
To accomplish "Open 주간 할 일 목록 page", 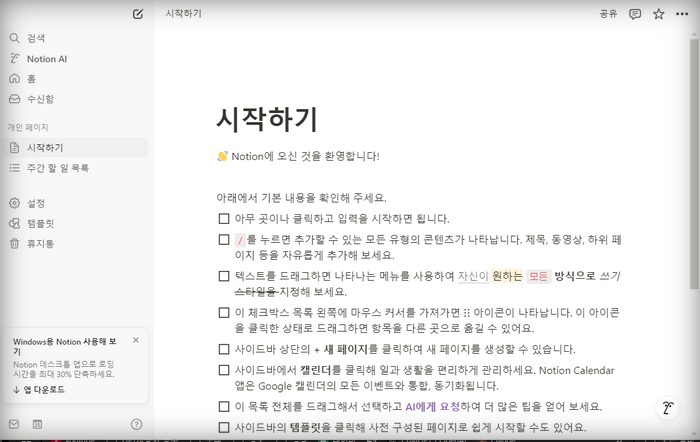I will pyautogui.click(x=75, y=168).
